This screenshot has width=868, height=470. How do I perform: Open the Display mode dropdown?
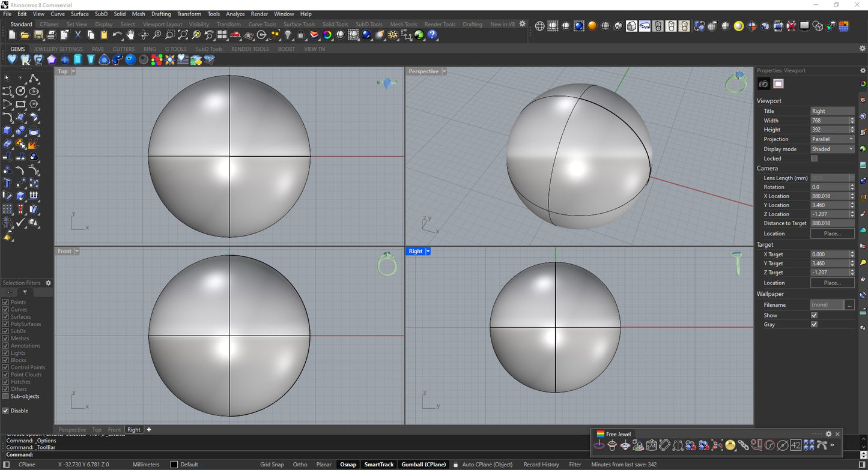(832, 149)
